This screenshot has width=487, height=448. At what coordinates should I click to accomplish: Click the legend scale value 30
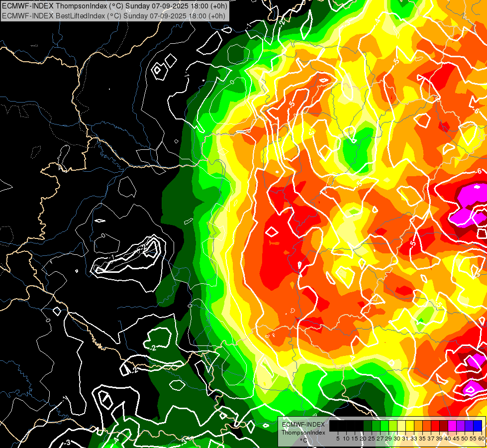[397, 439]
